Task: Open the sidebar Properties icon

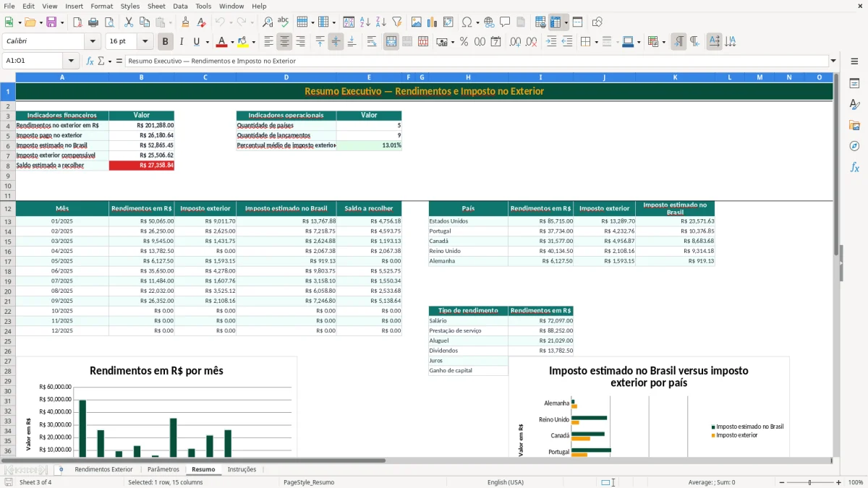Action: click(x=854, y=84)
